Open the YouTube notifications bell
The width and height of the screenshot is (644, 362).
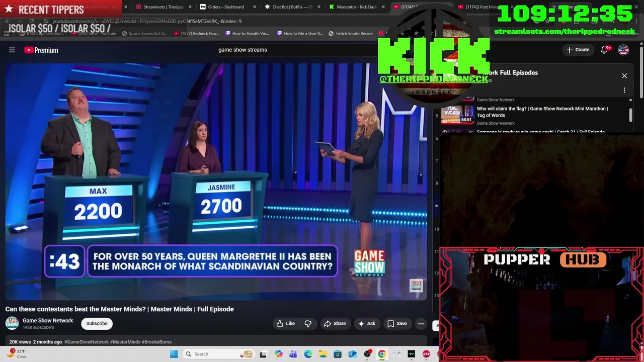pos(605,50)
